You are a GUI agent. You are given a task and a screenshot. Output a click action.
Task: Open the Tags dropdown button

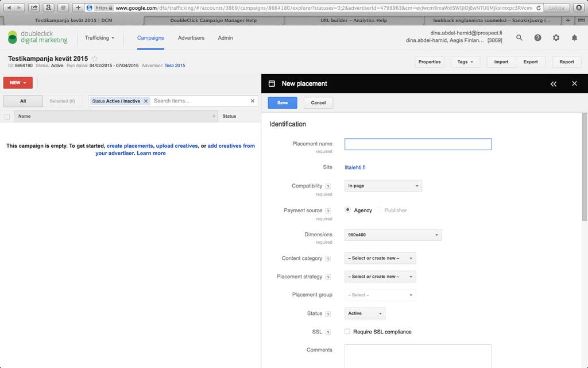pyautogui.click(x=465, y=62)
